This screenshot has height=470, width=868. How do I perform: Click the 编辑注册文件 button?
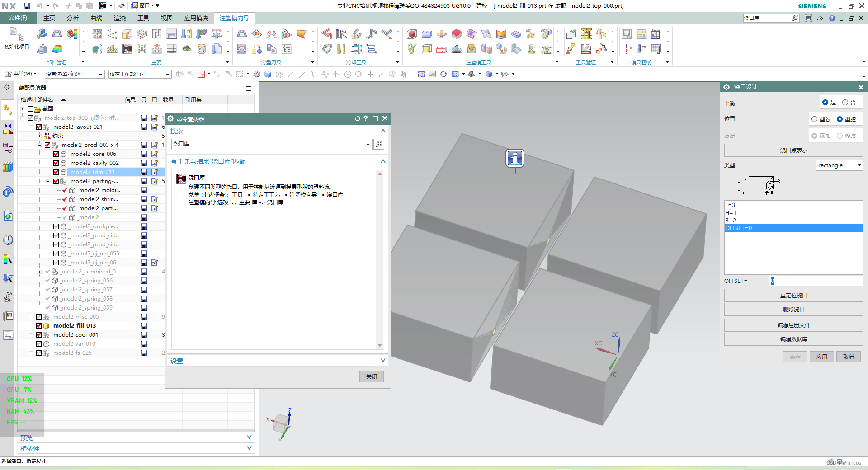[x=793, y=325]
